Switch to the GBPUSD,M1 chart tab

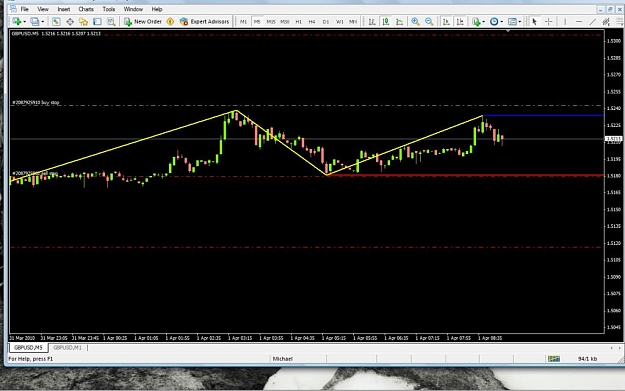(x=67, y=348)
